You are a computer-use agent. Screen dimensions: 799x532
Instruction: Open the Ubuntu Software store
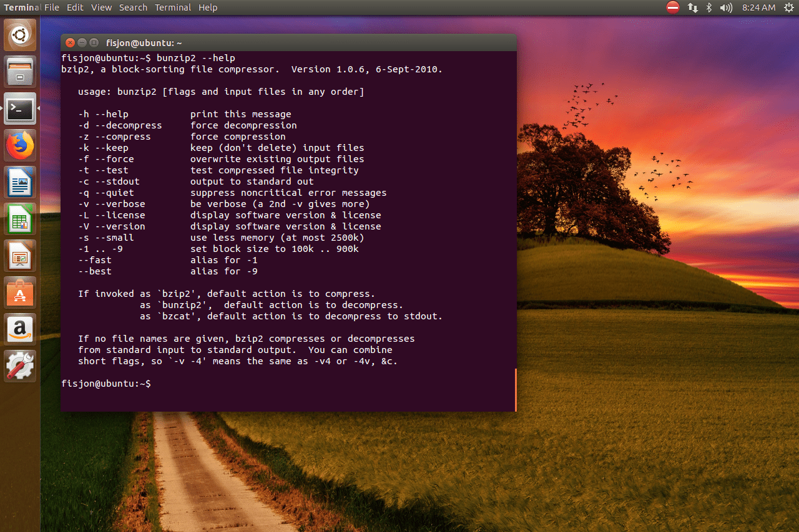20,293
